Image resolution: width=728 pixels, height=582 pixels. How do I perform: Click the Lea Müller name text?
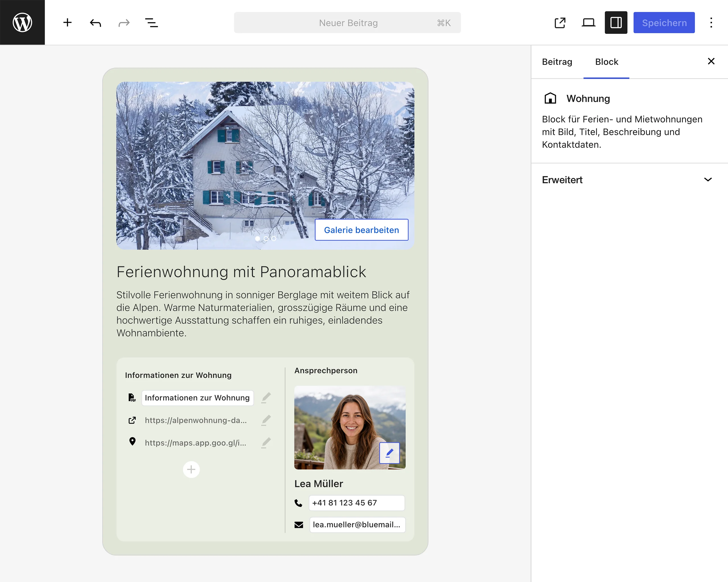(318, 484)
